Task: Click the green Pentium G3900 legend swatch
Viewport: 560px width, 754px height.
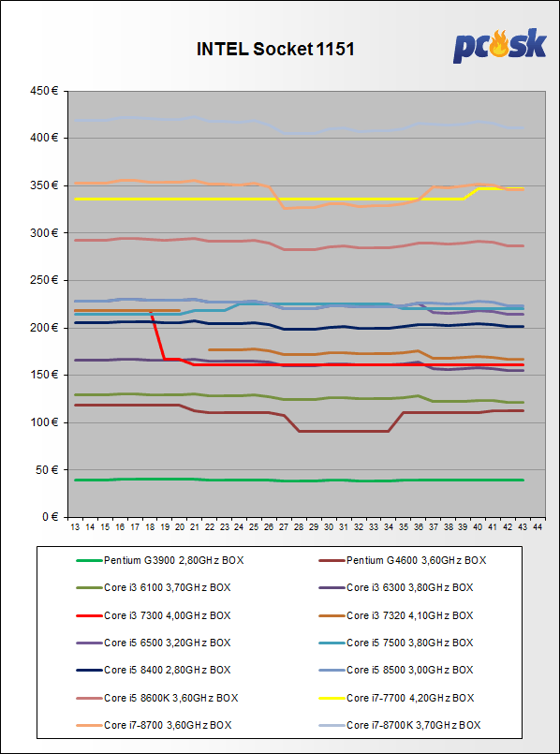Action: click(x=89, y=561)
